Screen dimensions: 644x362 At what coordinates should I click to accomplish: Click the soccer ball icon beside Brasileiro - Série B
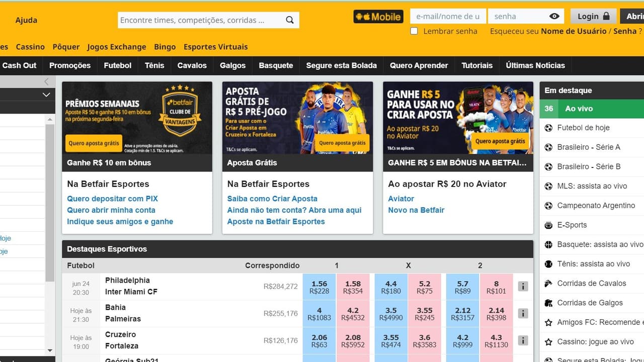click(548, 166)
